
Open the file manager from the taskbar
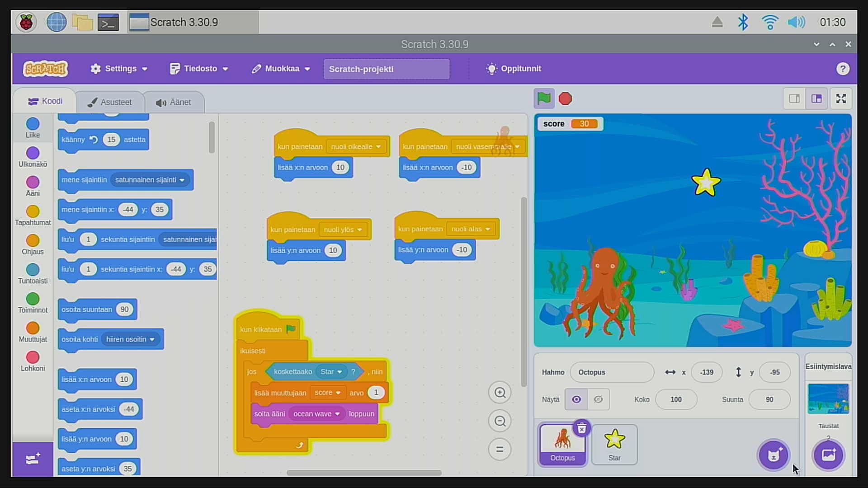82,22
